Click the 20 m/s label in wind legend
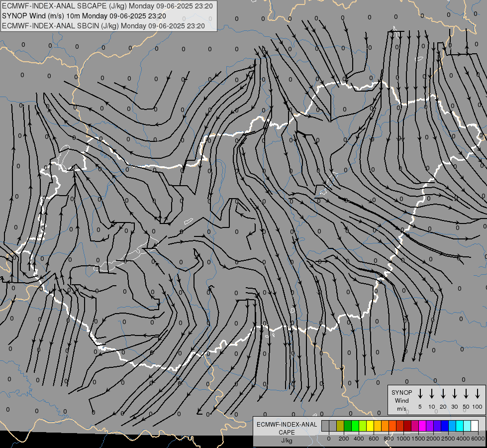 click(443, 407)
